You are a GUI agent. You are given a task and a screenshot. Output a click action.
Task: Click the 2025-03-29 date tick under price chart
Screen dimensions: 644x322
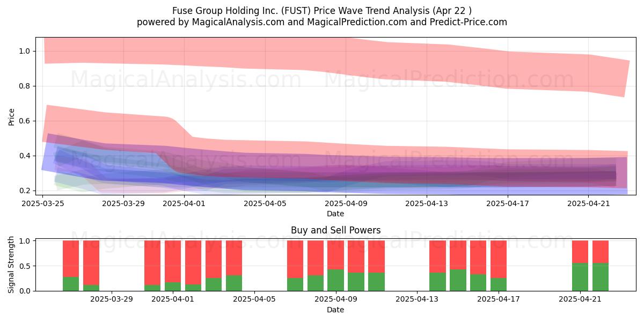click(x=124, y=203)
